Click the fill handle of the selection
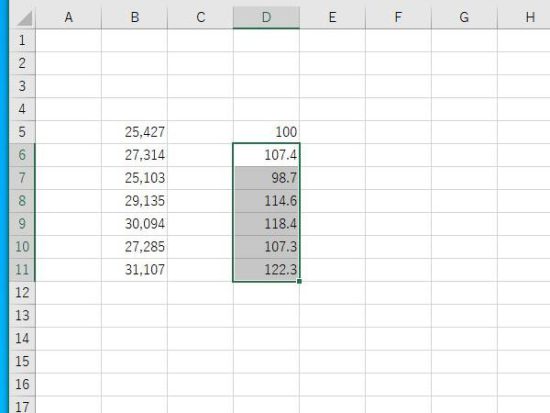Viewport: 550px width, 413px height. [299, 281]
